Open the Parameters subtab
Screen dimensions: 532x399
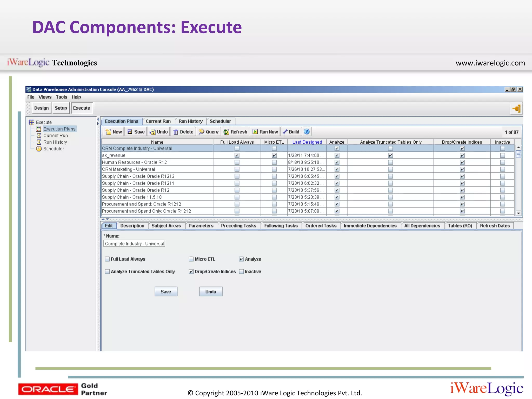[x=201, y=226]
